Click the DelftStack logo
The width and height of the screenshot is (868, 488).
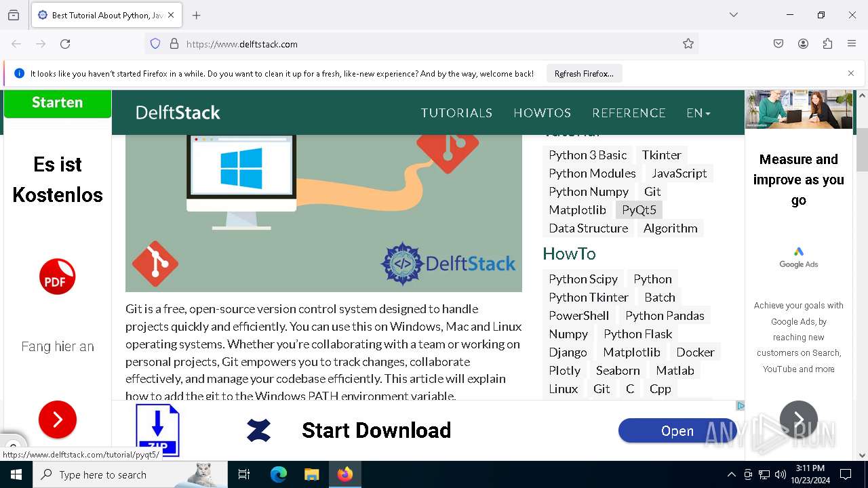178,113
